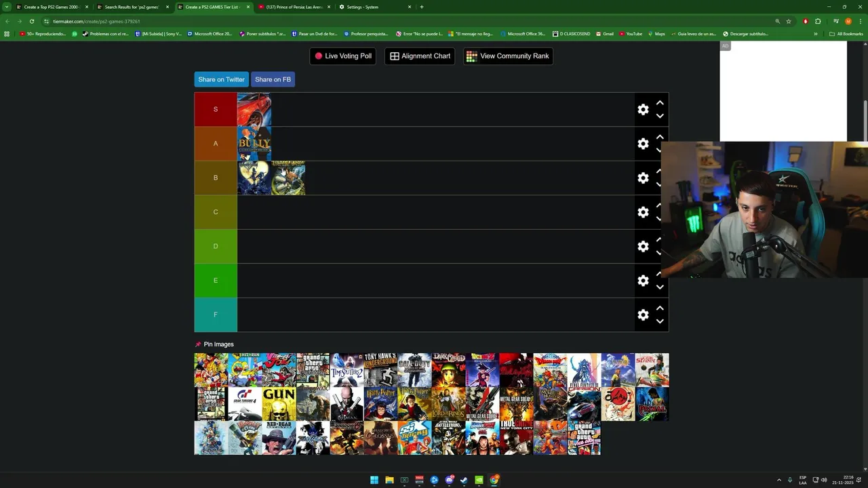Viewport: 868px width, 488px height.
Task: Pick Dark Cloud cover from pool
Action: 448,370
